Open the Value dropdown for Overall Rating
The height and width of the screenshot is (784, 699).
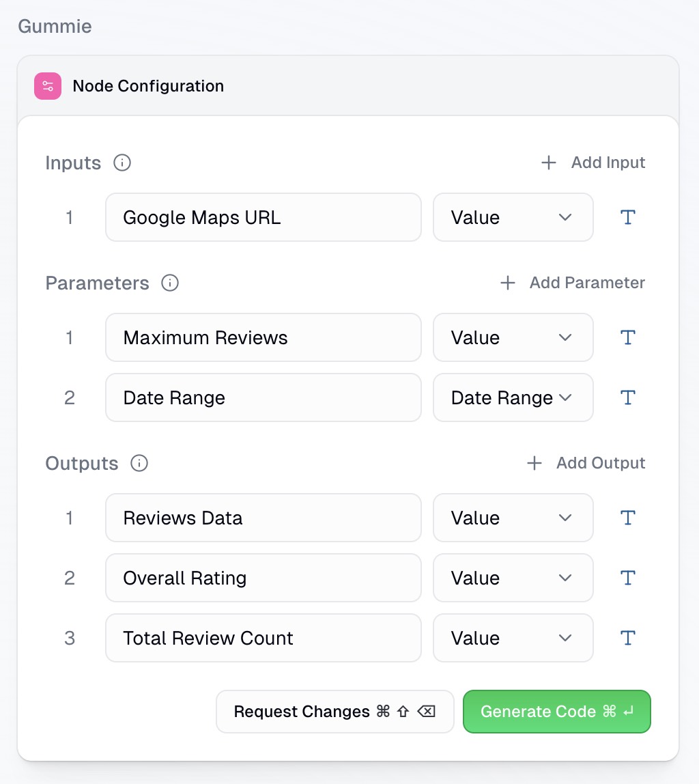(x=513, y=578)
